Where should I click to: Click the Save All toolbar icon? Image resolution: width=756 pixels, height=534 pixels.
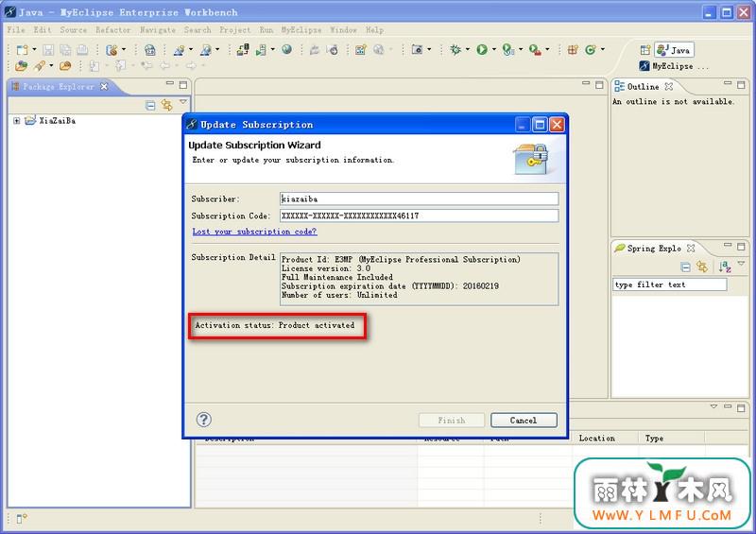(x=65, y=50)
